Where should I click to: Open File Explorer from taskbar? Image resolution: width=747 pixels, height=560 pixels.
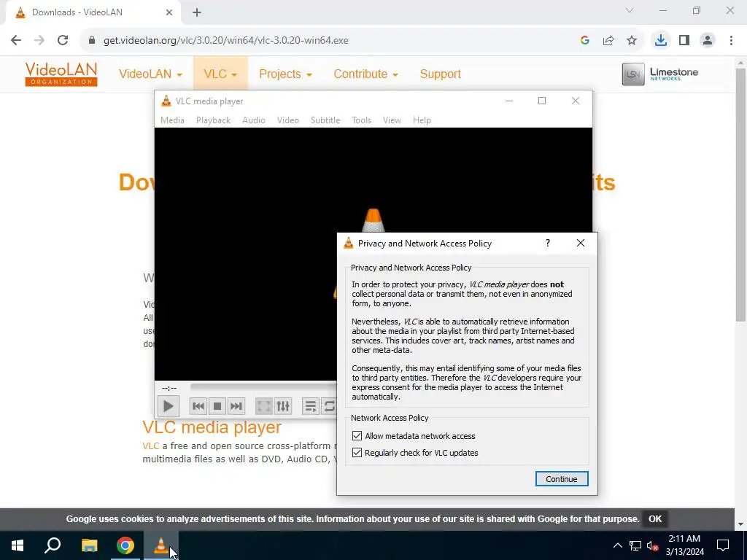(x=89, y=545)
